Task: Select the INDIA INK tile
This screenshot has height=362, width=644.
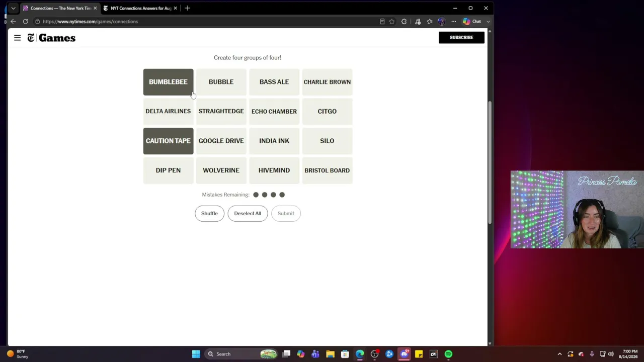Action: [x=274, y=141]
